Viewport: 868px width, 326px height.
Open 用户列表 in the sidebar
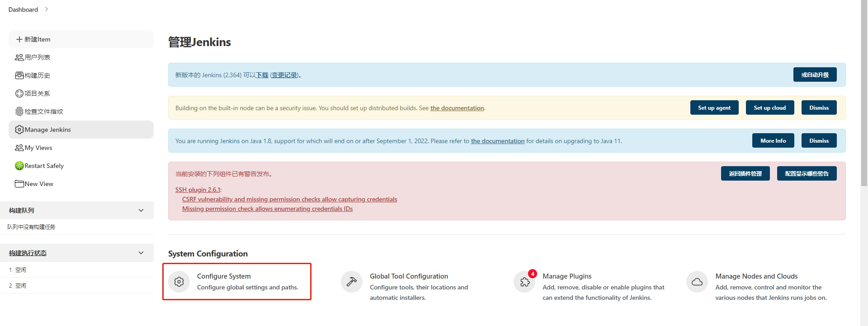81,57
